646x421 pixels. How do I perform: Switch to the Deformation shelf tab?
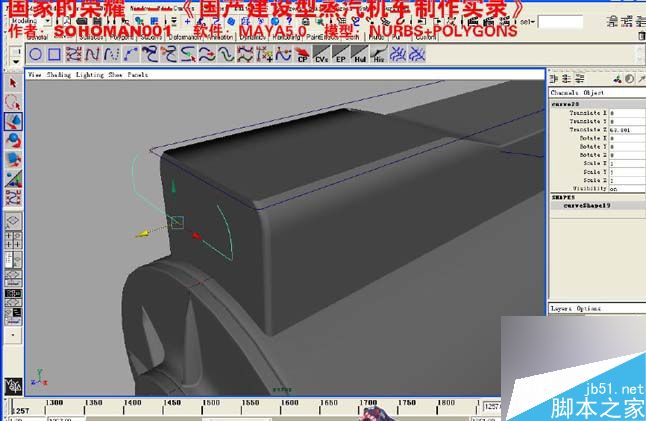(x=184, y=37)
